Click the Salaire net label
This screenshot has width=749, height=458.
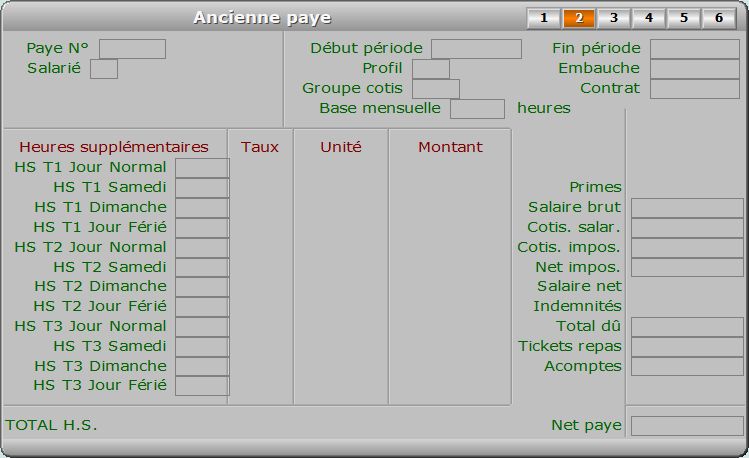pyautogui.click(x=579, y=286)
